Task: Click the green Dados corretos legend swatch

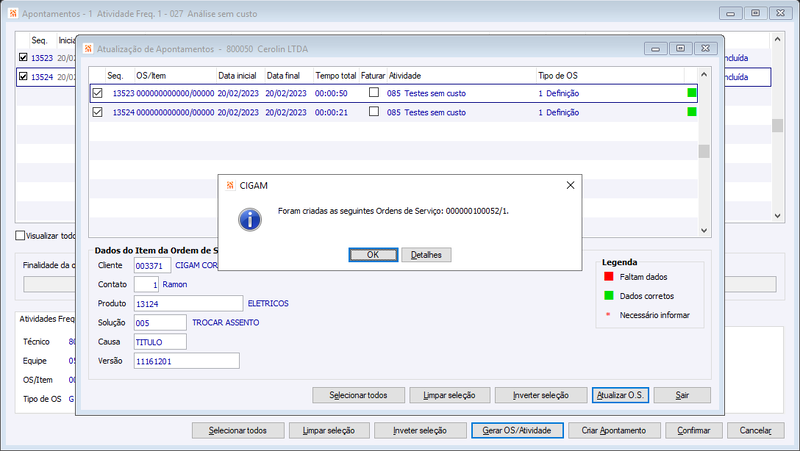Action: [x=609, y=295]
